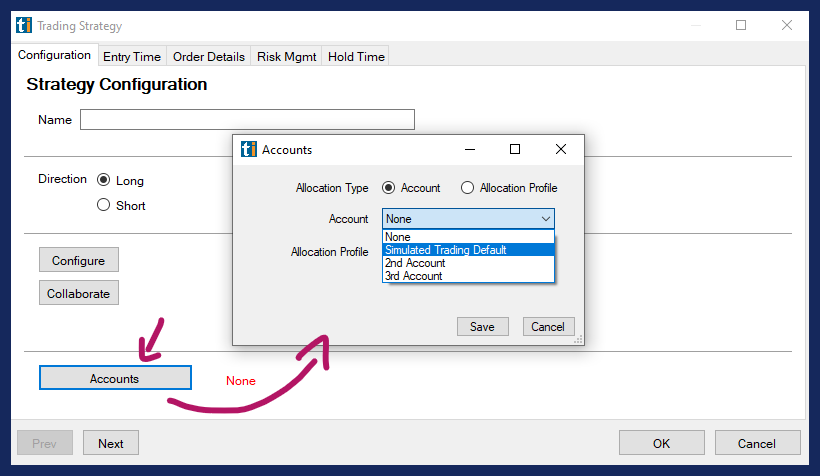Close the Accounts dialog with X
This screenshot has width=820, height=476.
561,149
